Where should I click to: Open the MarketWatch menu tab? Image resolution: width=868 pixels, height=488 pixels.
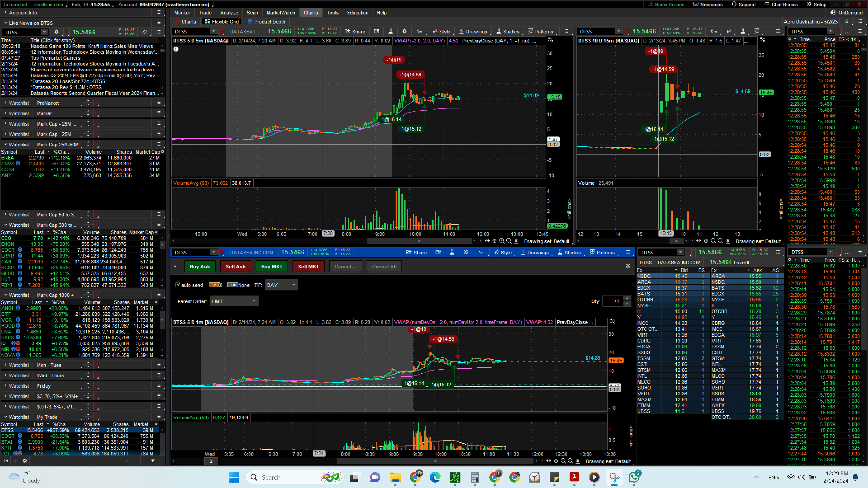280,12
